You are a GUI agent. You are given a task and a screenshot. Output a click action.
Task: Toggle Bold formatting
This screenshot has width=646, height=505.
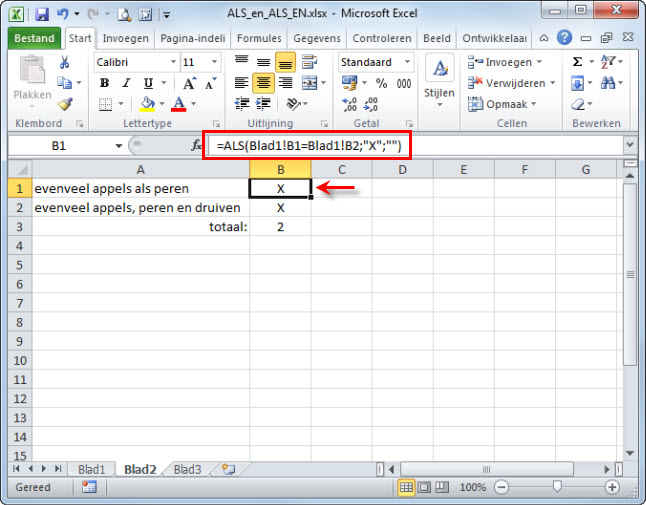[105, 83]
